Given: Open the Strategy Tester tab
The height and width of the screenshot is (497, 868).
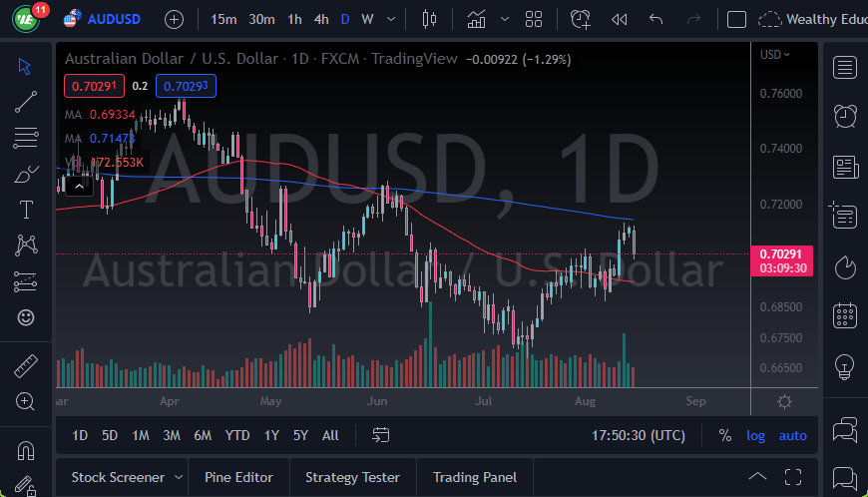Looking at the screenshot, I should pyautogui.click(x=352, y=477).
